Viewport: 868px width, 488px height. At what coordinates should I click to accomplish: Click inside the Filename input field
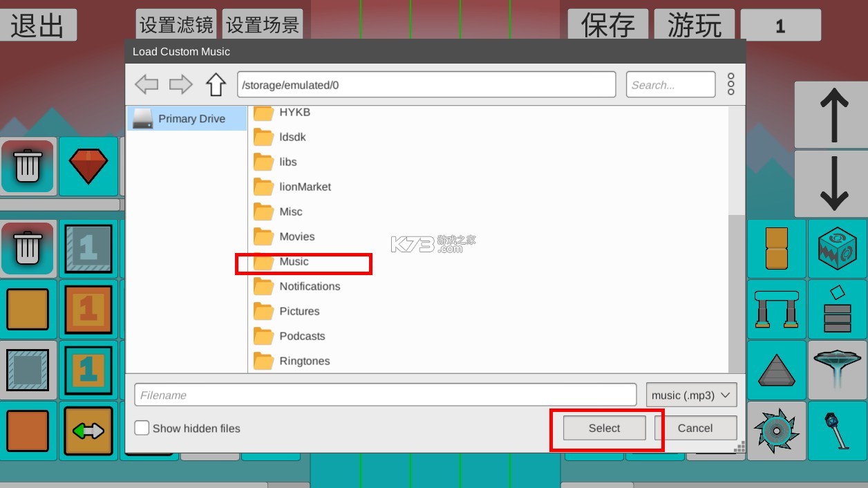pyautogui.click(x=385, y=395)
